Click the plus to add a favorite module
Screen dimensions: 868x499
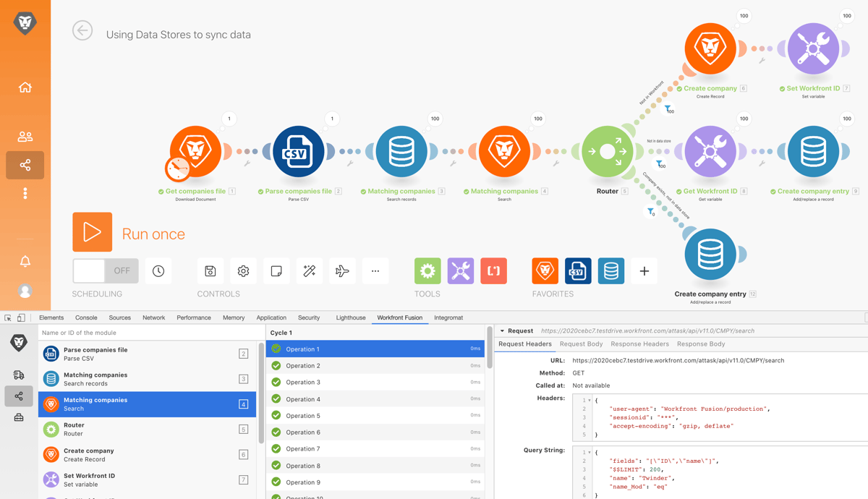click(x=644, y=270)
